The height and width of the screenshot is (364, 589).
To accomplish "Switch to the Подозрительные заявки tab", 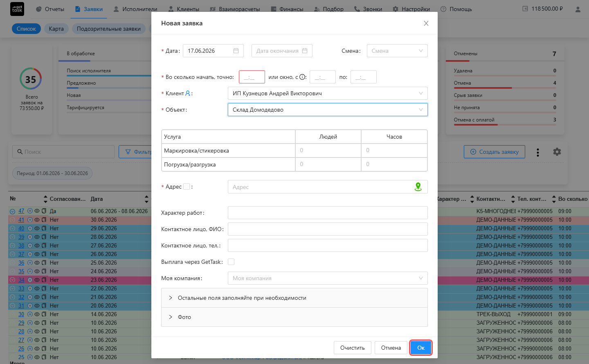I will (109, 29).
